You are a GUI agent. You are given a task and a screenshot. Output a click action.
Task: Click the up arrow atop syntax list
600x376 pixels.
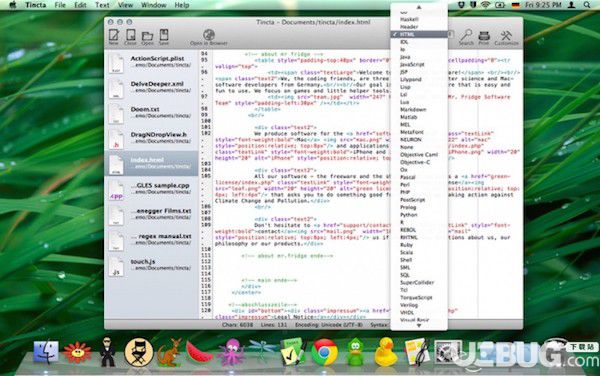(x=419, y=7)
